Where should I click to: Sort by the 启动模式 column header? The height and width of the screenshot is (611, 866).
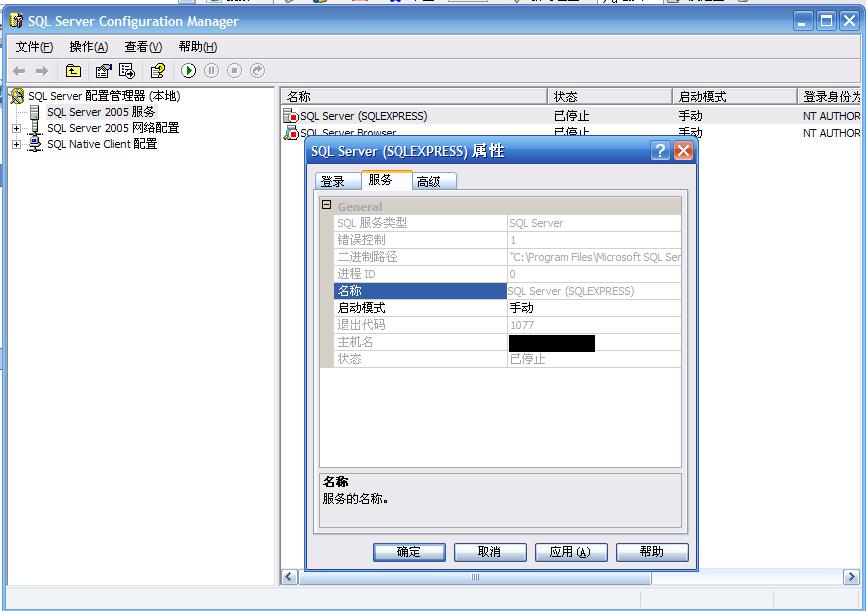[x=735, y=97]
